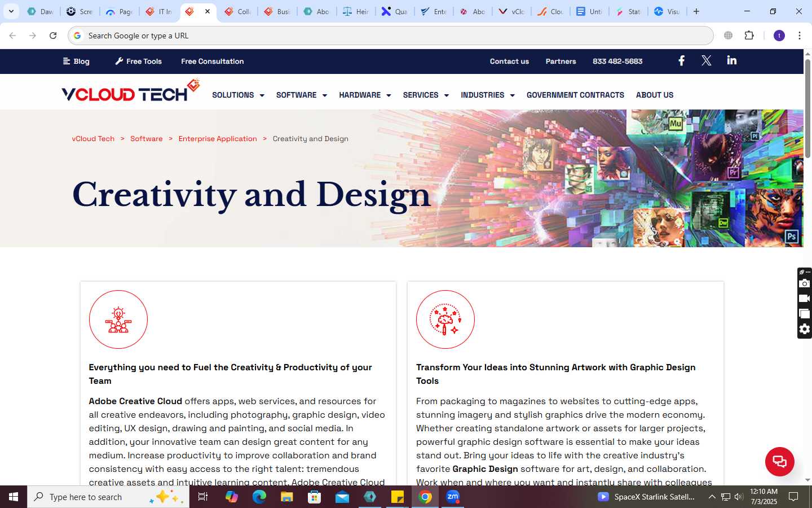Screen dimensions: 812x508
Task: Click the video record icon on the side toolbar
Action: coord(805,299)
